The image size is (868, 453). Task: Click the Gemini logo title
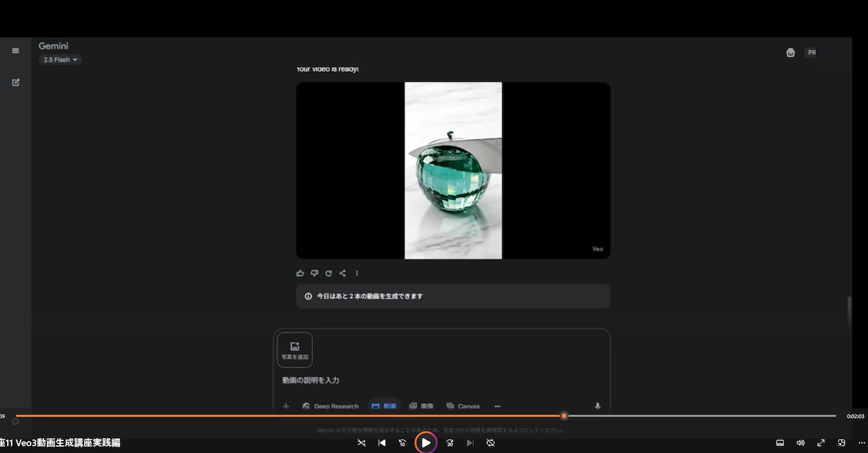(x=53, y=46)
